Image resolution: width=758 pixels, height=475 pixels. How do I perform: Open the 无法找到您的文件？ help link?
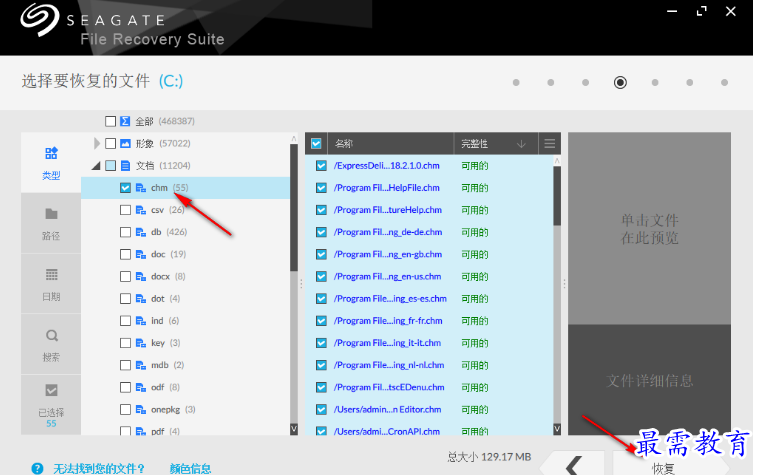(99, 469)
